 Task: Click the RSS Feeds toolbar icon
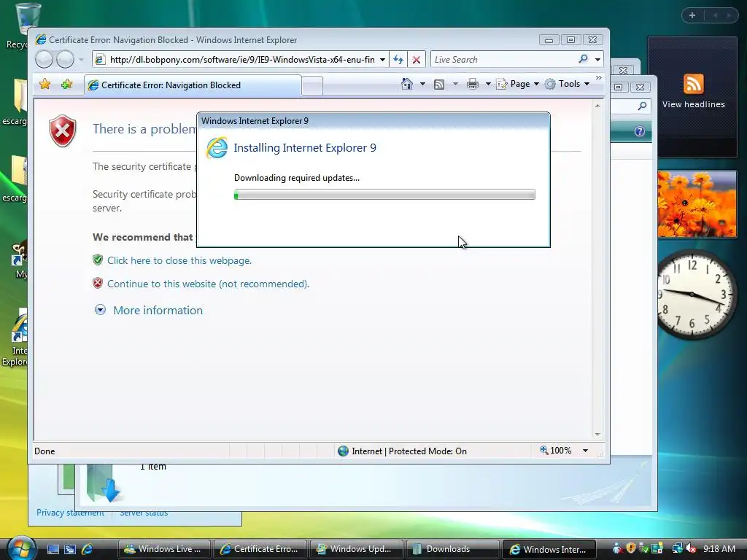pyautogui.click(x=439, y=85)
